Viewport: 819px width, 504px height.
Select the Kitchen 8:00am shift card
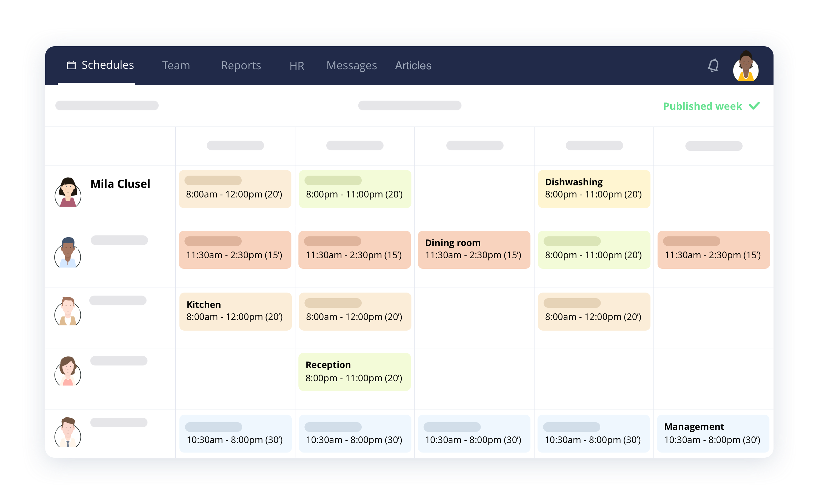[235, 311]
